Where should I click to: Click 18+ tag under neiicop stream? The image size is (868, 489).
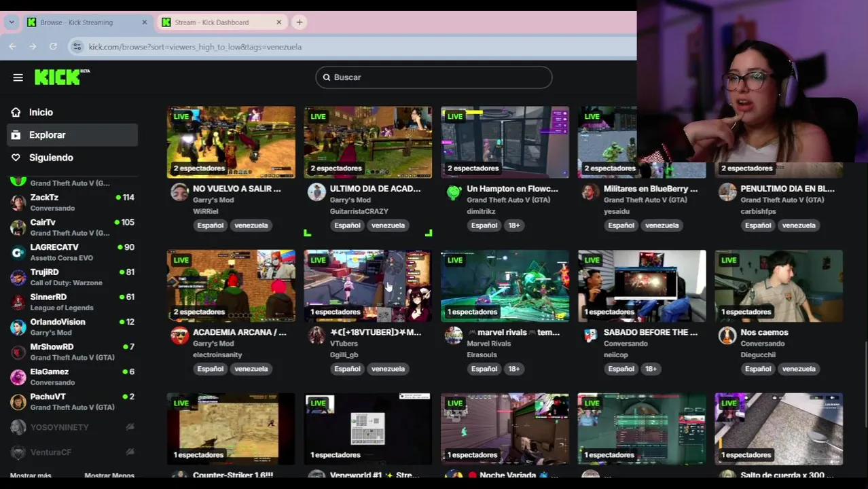(x=651, y=369)
